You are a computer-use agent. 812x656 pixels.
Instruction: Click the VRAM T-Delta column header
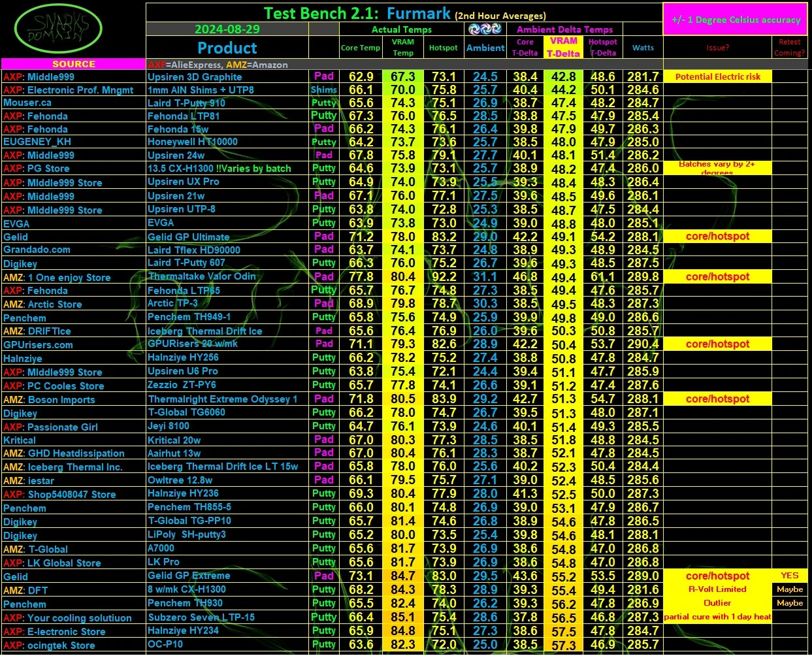(563, 47)
